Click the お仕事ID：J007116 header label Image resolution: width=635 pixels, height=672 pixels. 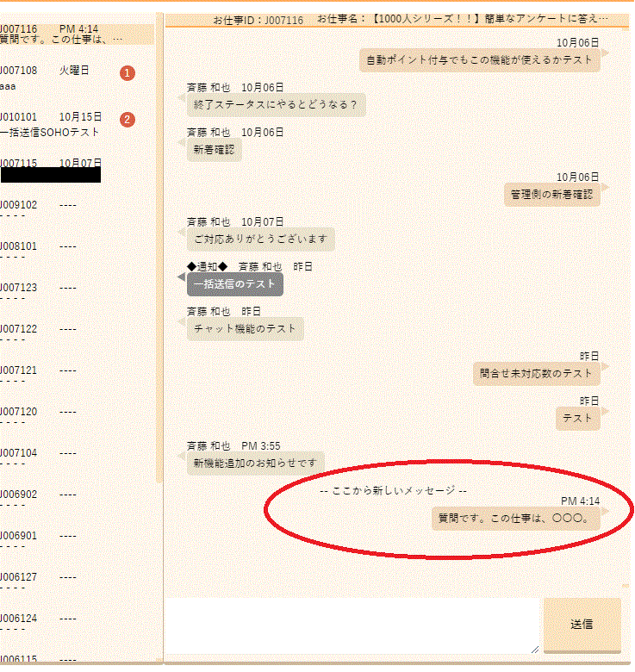click(x=258, y=20)
